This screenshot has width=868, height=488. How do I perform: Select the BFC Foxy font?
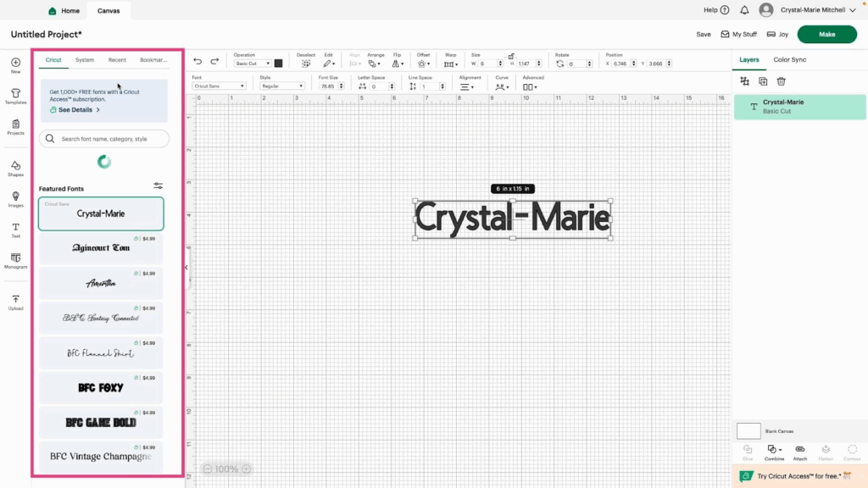[101, 388]
